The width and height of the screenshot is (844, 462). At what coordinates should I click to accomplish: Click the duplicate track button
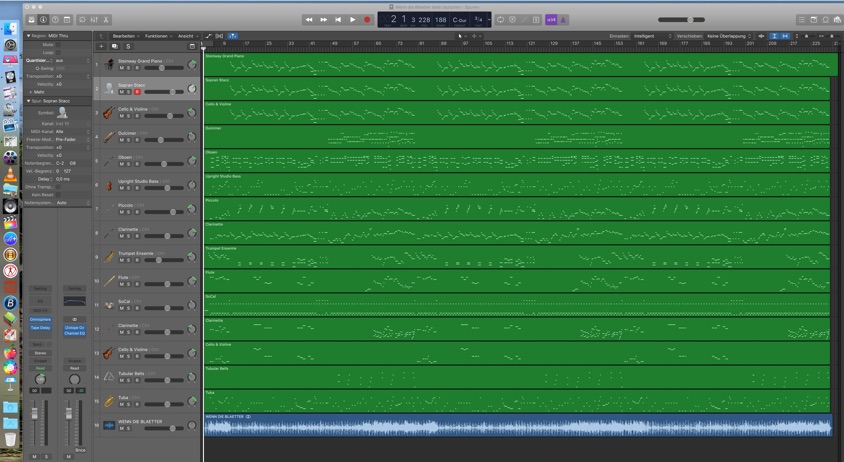coord(114,46)
